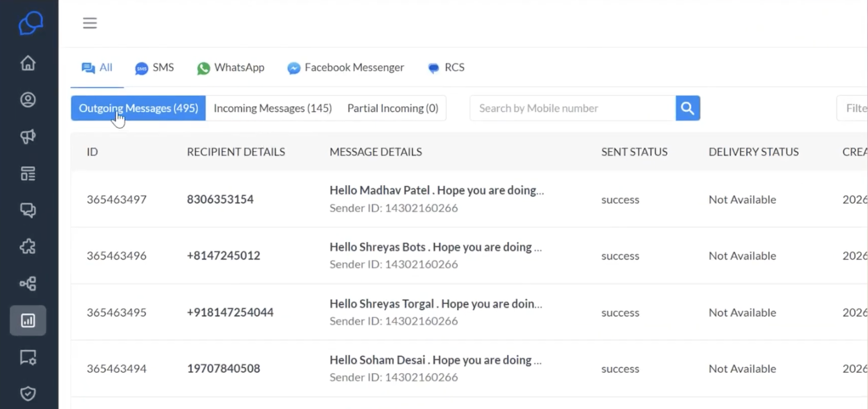Click recipient number +8147245012
This screenshot has height=409, width=868.
tap(223, 256)
